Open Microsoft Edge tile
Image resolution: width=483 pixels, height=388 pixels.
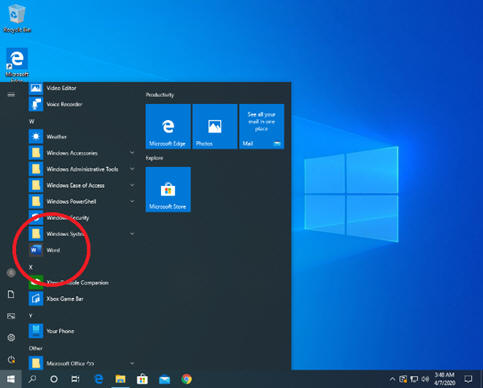[168, 126]
